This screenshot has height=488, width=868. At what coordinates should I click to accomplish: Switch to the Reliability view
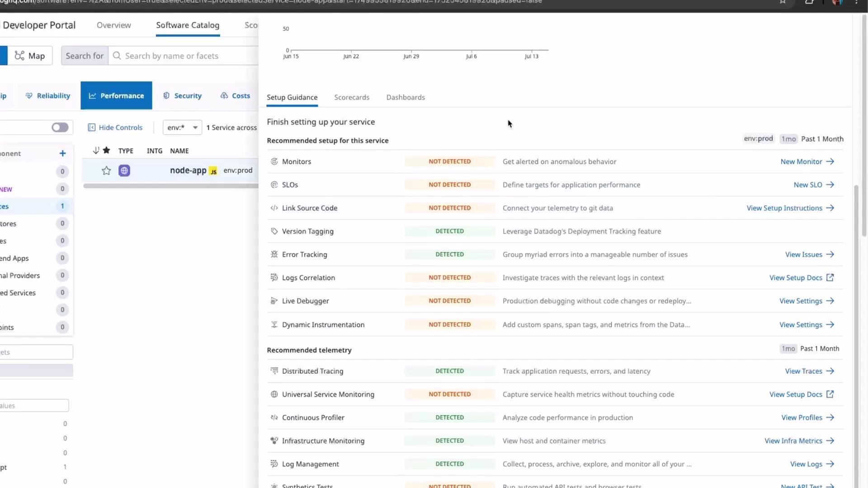(48, 95)
